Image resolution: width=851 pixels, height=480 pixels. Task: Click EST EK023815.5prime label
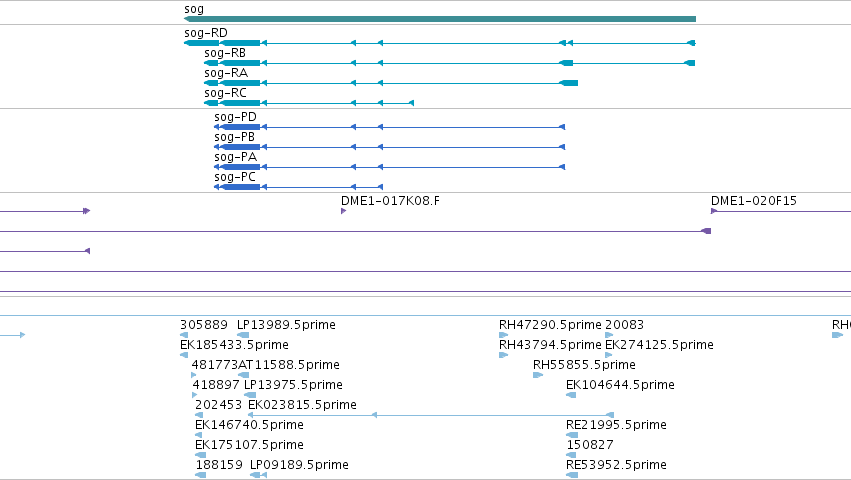pos(302,405)
